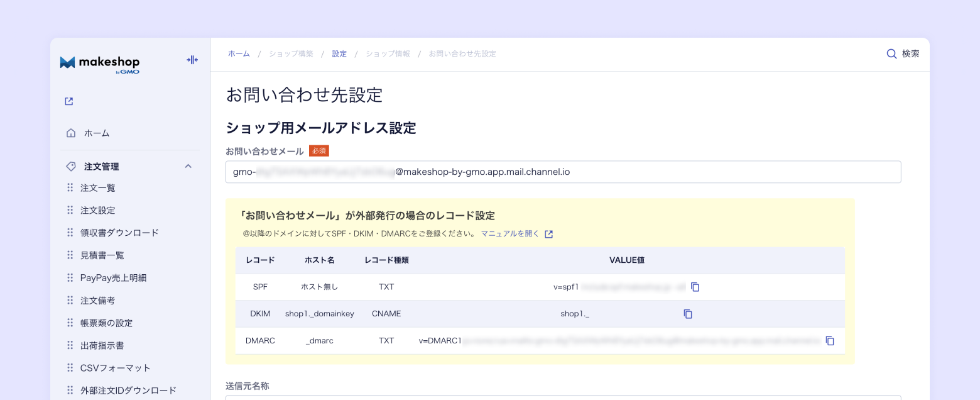Click the ホスト無し host cell
This screenshot has width=980, height=400.
click(319, 287)
